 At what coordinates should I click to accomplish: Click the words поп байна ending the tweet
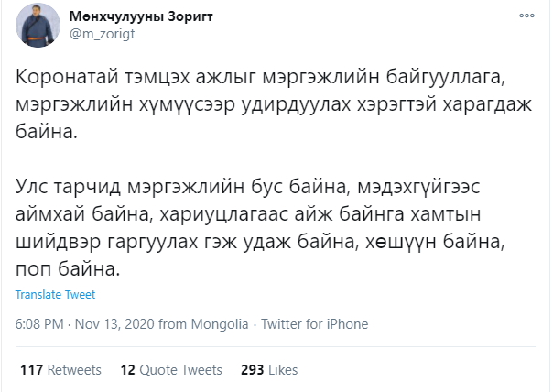(69, 270)
